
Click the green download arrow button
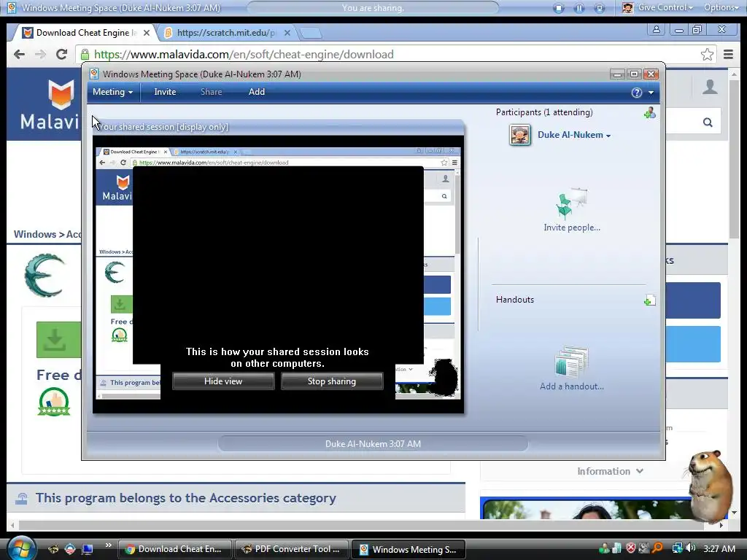(58, 340)
